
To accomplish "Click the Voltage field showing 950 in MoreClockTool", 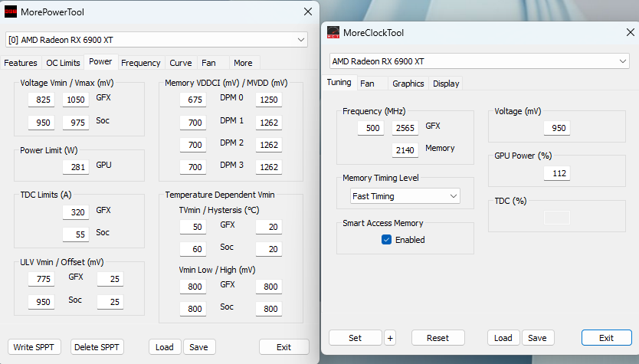I will [557, 128].
